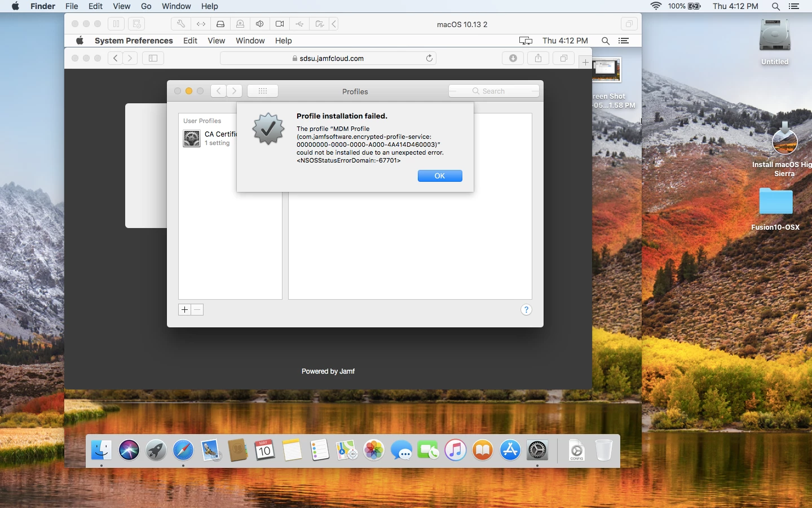The height and width of the screenshot is (508, 812).
Task: Click the VMware Fusion pause button
Action: (x=116, y=24)
